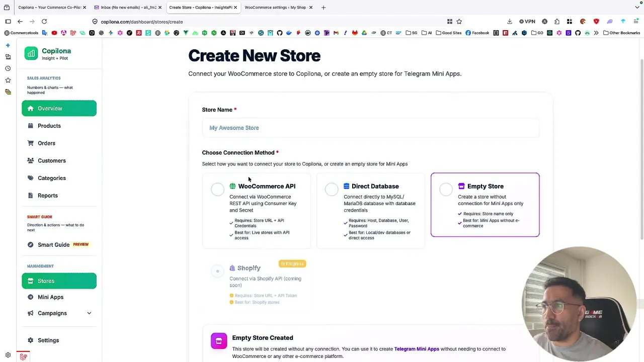Click the Direct Database stack icon
644x362 pixels.
pos(347,186)
